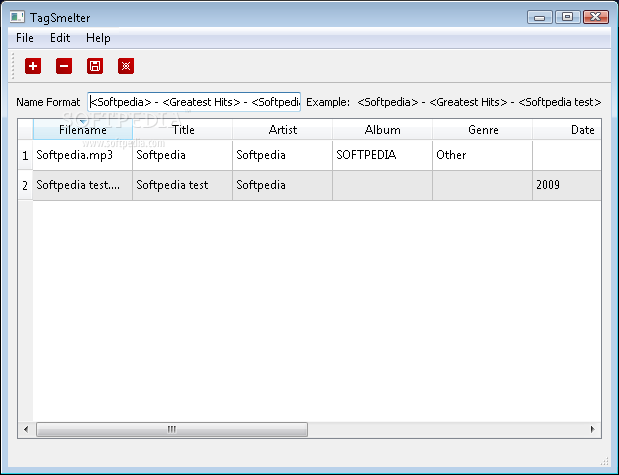
Task: Select the Softpedia.mp3 filename cell
Action: tap(83, 155)
